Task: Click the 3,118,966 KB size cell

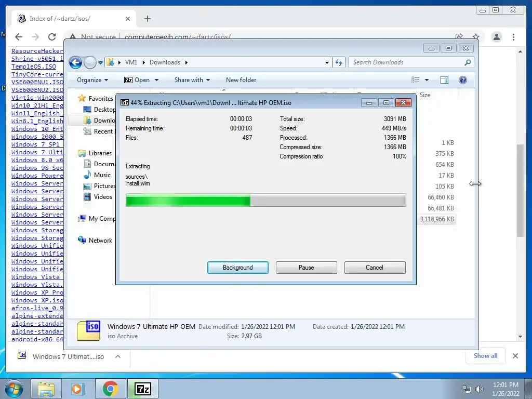Action: point(437,219)
